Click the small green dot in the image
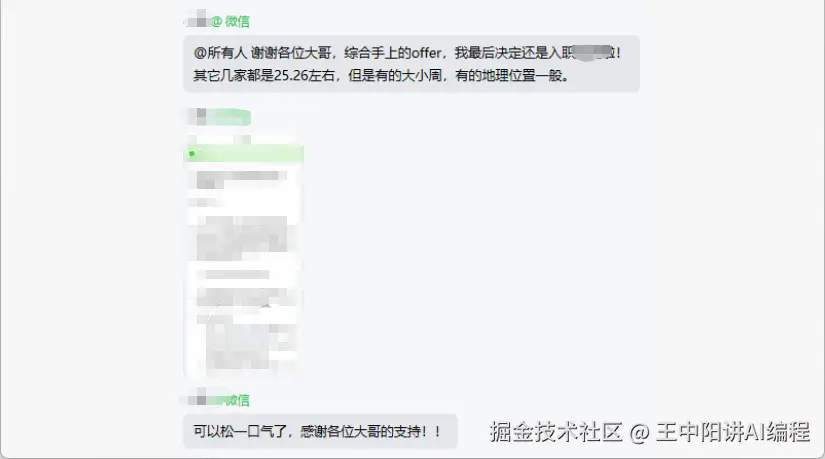 (x=192, y=154)
